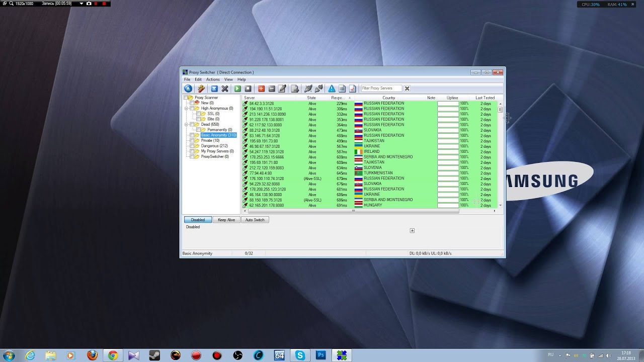Viewport: 644px width, 362px height.
Task: Select the ProxySwitcher (0) folder
Action: (215, 156)
